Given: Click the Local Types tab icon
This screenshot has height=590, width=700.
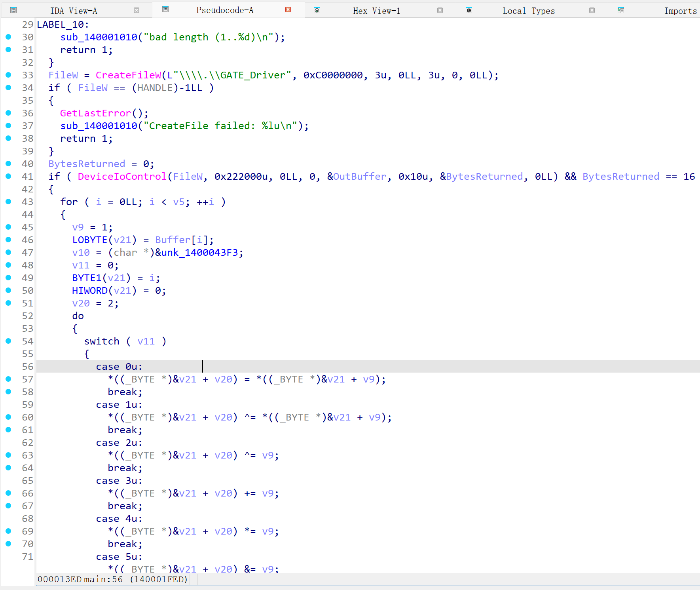Looking at the screenshot, I should coord(469,10).
